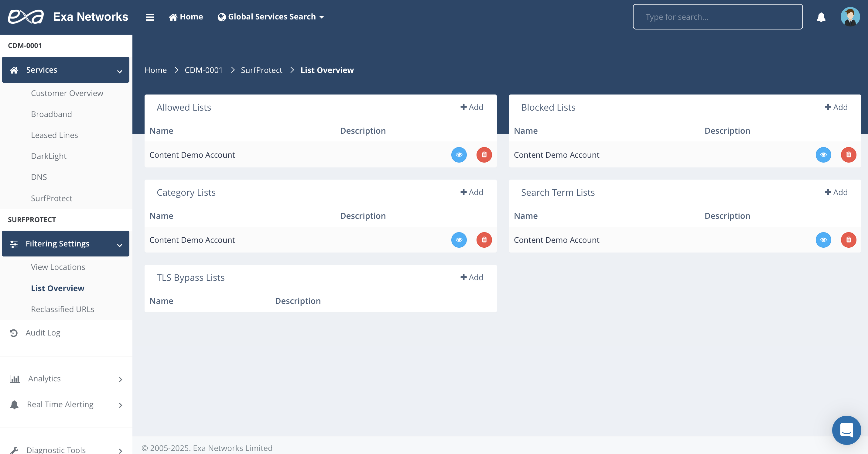Open Reclassified URLs in sidebar
868x454 pixels.
[x=62, y=309]
